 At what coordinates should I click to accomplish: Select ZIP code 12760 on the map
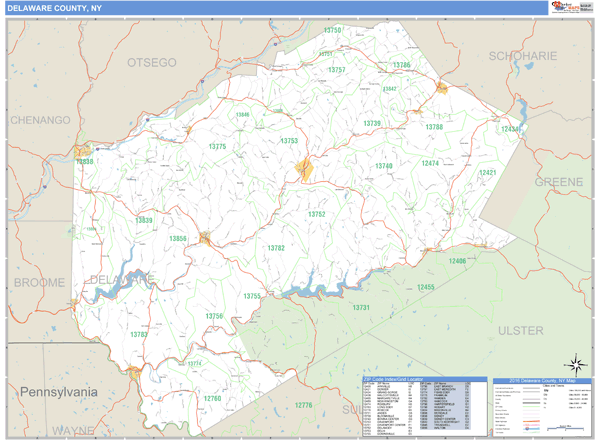(x=212, y=398)
